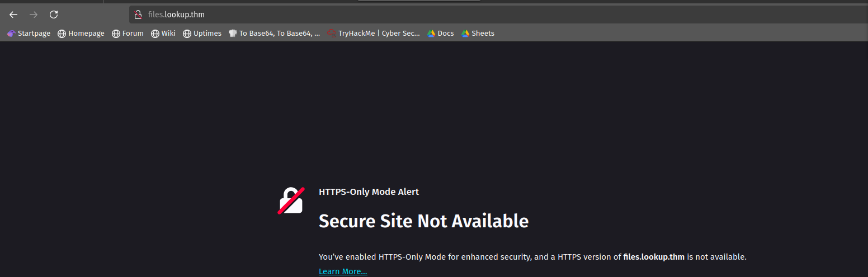Click the HTTPS-Only Mode Alert title

369,192
